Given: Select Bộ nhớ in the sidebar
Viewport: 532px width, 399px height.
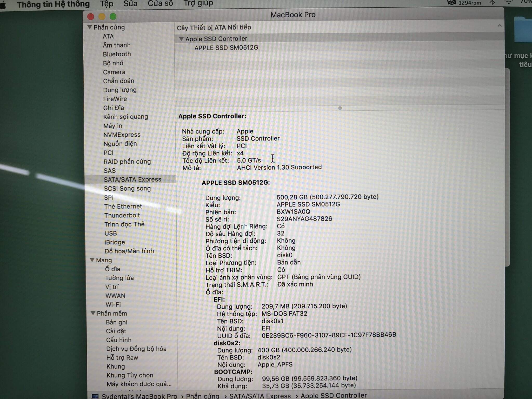Looking at the screenshot, I should 113,63.
